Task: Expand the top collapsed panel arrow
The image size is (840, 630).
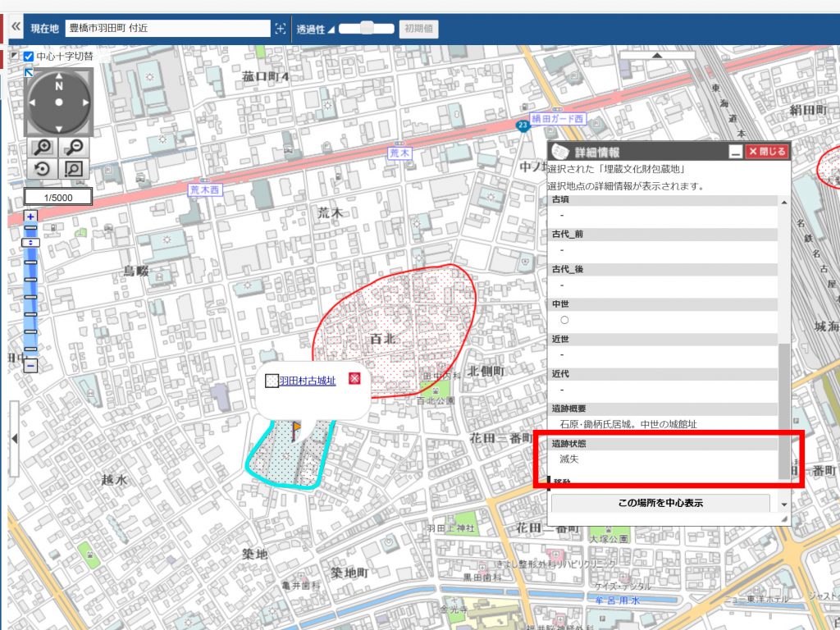Action: click(657, 55)
